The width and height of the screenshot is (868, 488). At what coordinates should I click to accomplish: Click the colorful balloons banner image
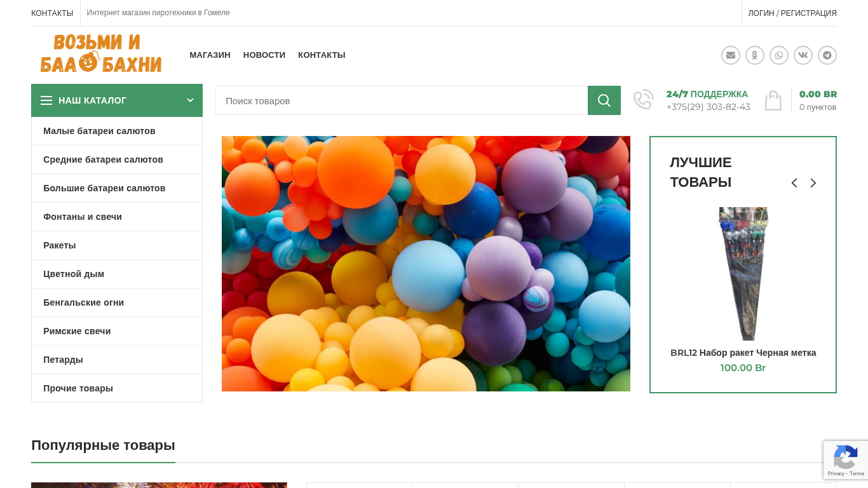click(426, 264)
